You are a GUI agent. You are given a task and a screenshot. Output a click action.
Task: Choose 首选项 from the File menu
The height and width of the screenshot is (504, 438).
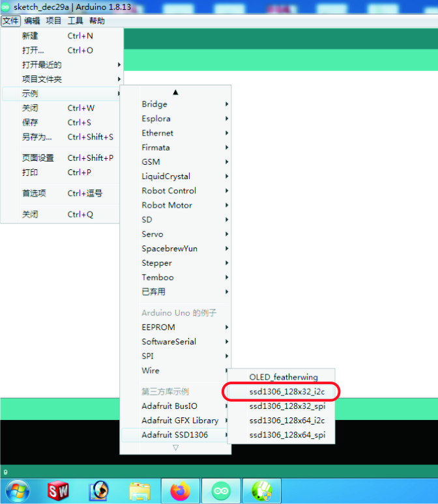click(x=34, y=193)
